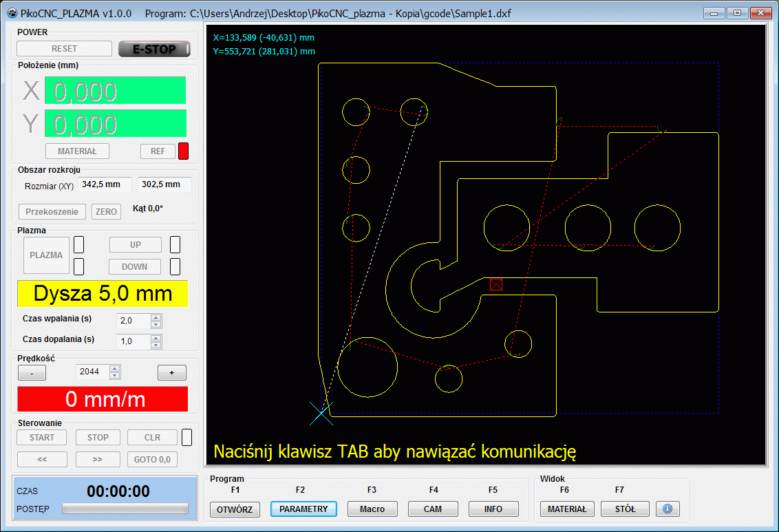Image resolution: width=779 pixels, height=532 pixels.
Task: Click the X=133,589 coordinate readout
Action: click(x=264, y=38)
